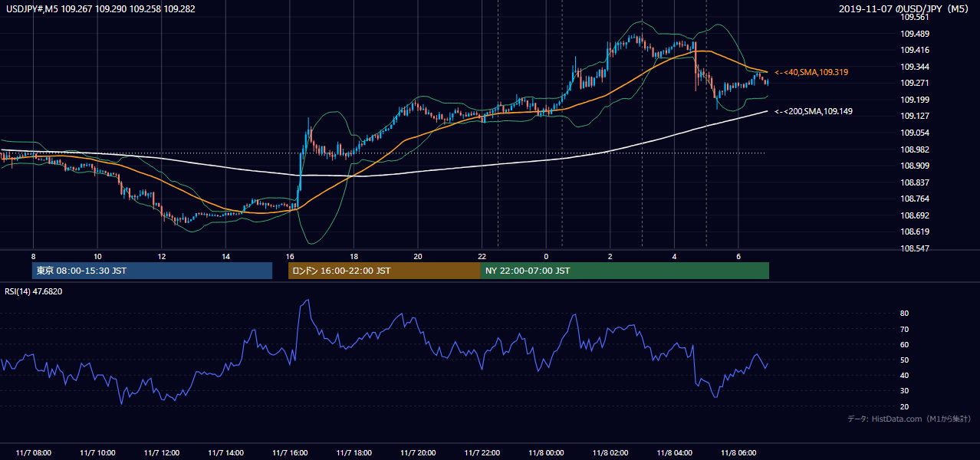Click the 11/8 00:00 time axis label
The image size is (980, 460).
click(x=546, y=453)
